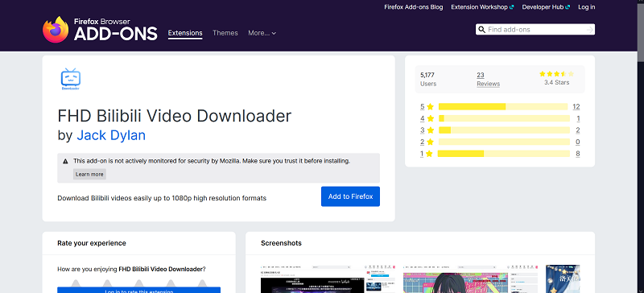Expand the More… dropdown menu

(262, 33)
